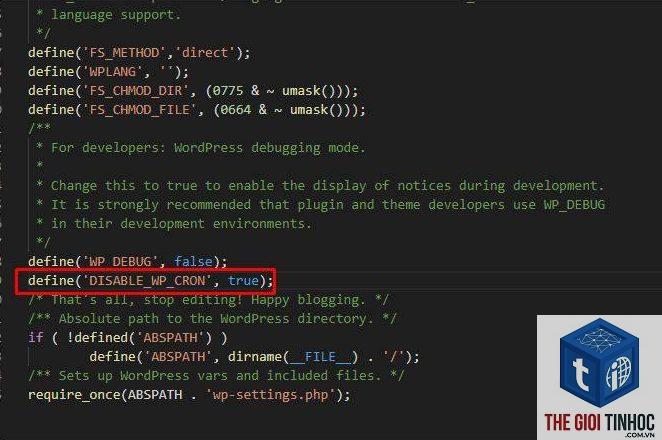Click 'Absolute path to the WordPress directory' comment
Image resolution: width=662 pixels, height=440 pixels.
point(212,319)
